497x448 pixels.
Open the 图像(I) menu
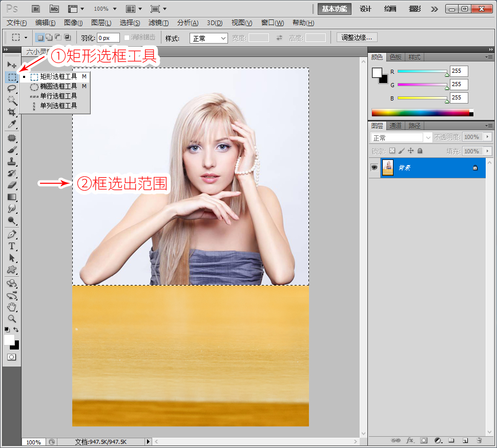[73, 23]
